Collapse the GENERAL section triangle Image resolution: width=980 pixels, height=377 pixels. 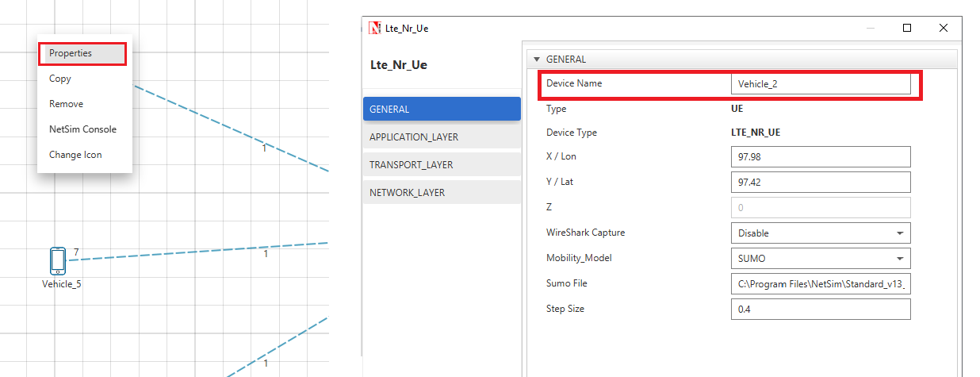tap(537, 60)
